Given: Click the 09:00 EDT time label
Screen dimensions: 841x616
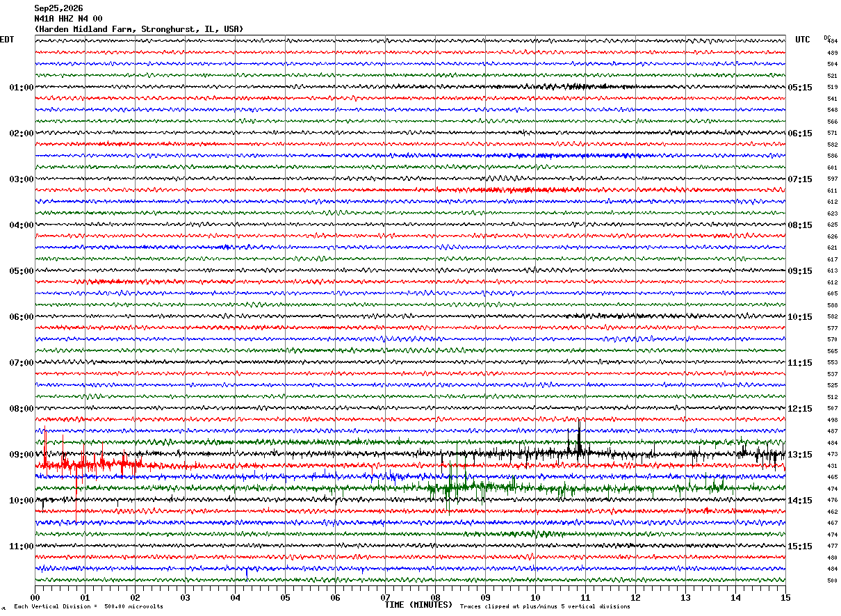Looking at the screenshot, I should (x=22, y=454).
